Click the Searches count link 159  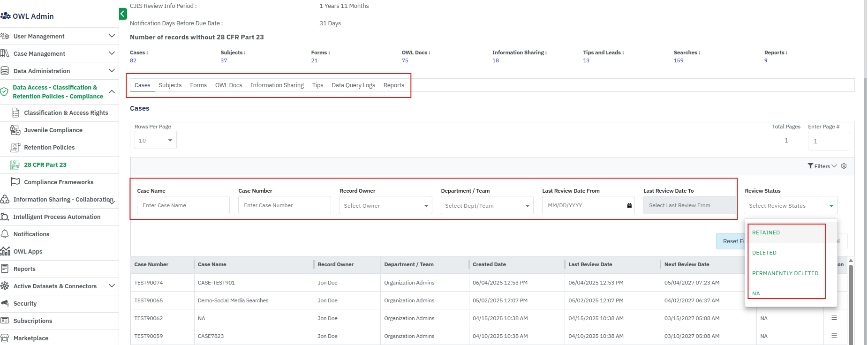point(678,60)
